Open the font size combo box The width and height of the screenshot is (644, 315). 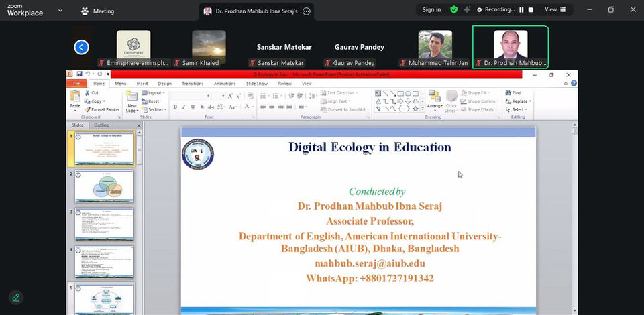219,96
